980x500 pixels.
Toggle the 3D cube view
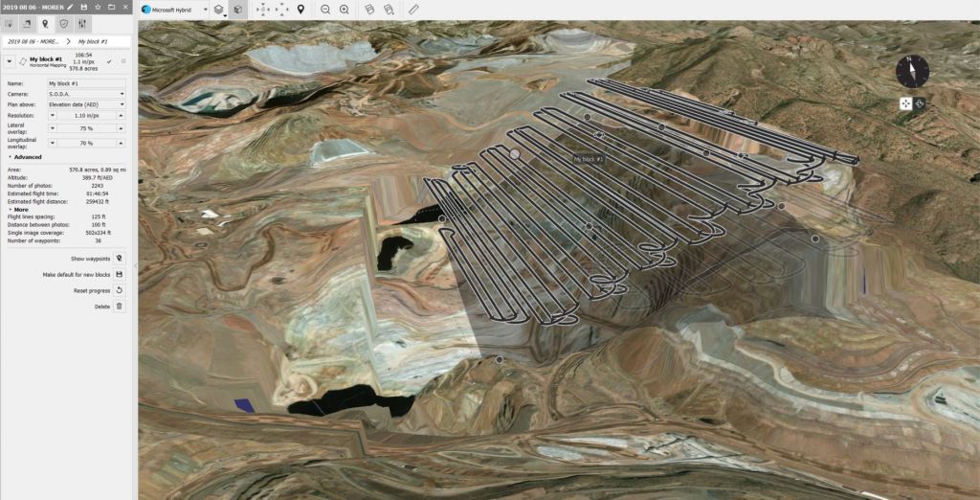[x=237, y=10]
